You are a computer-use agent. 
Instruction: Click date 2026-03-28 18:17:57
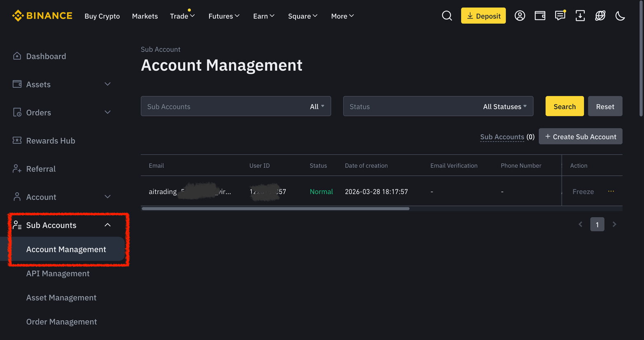pyautogui.click(x=376, y=191)
